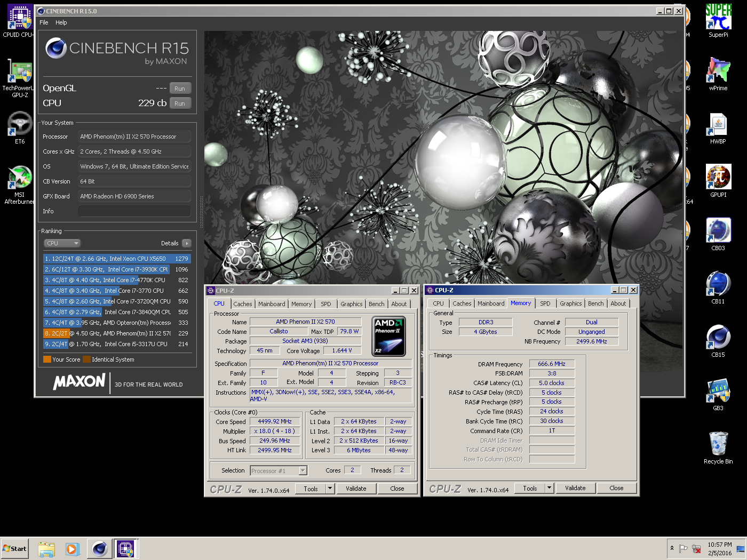Open the CPUID CPU-Z desktop shortcut
This screenshot has height=560, width=747.
[x=19, y=21]
